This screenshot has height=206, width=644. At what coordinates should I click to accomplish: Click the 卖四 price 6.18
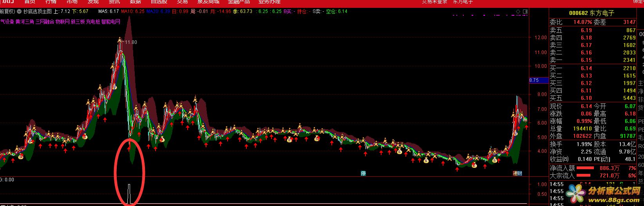pyautogui.click(x=586, y=38)
